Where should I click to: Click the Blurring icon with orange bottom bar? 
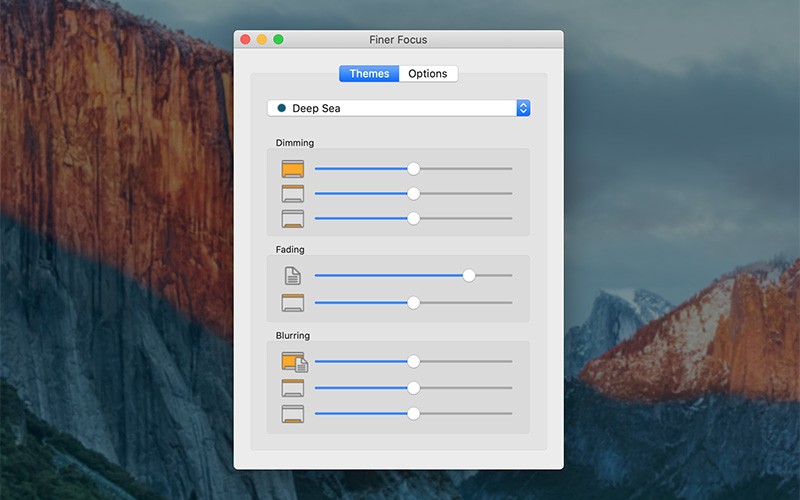tap(293, 414)
